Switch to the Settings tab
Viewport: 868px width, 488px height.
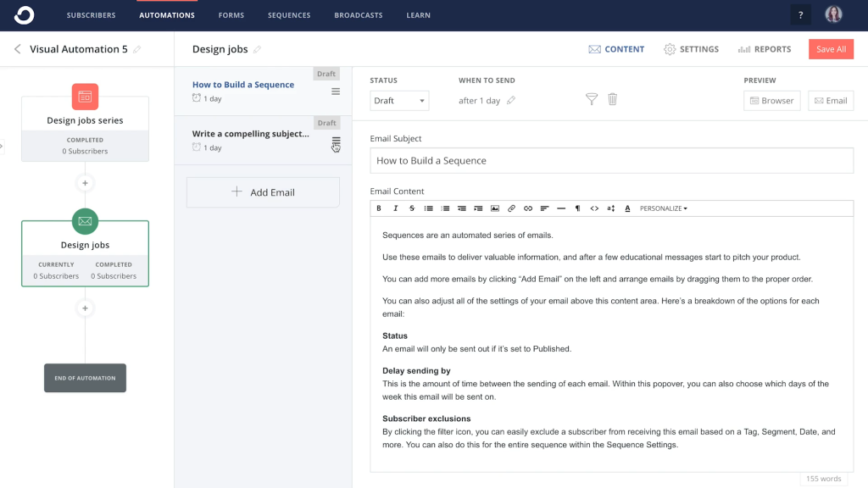pyautogui.click(x=691, y=49)
